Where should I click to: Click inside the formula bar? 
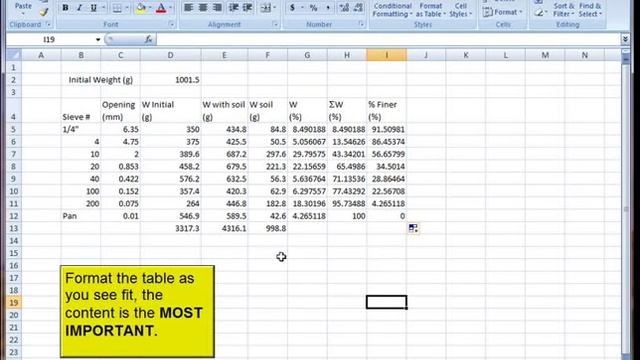(388, 40)
